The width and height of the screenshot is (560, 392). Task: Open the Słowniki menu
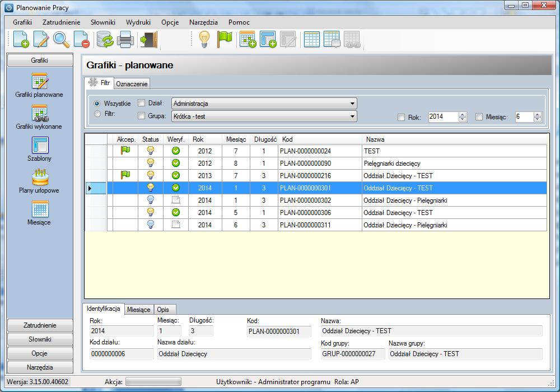point(103,22)
